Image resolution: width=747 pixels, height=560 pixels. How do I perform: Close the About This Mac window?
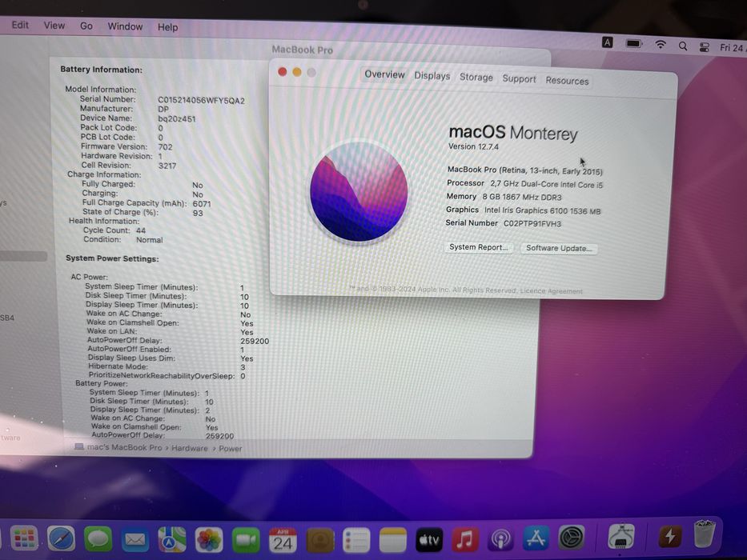[283, 71]
